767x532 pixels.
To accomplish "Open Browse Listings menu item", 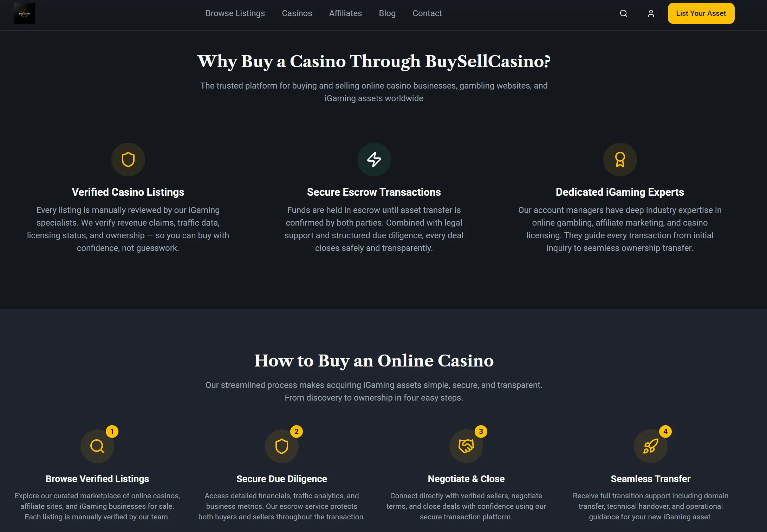I will click(x=235, y=13).
